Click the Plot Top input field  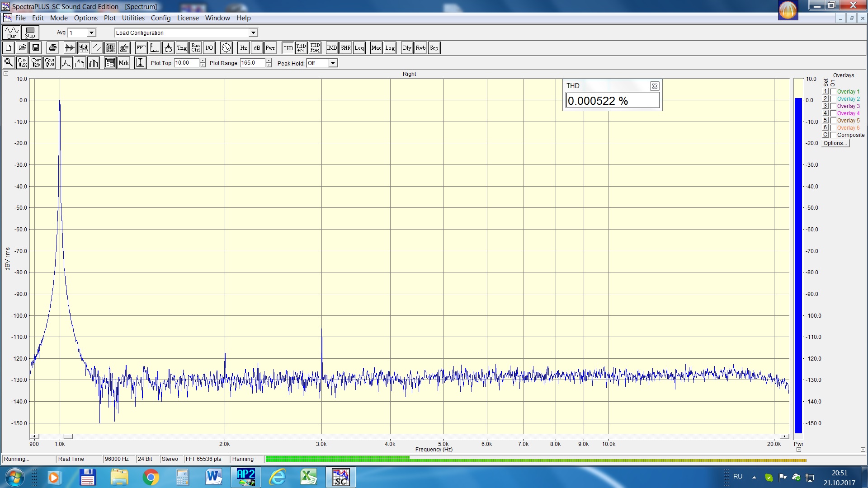click(186, 63)
